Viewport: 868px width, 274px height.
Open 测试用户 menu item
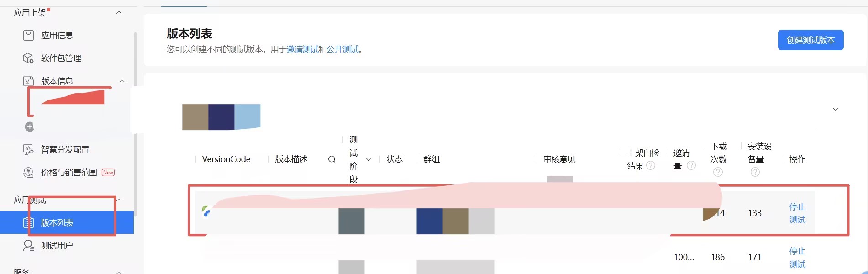coord(57,246)
